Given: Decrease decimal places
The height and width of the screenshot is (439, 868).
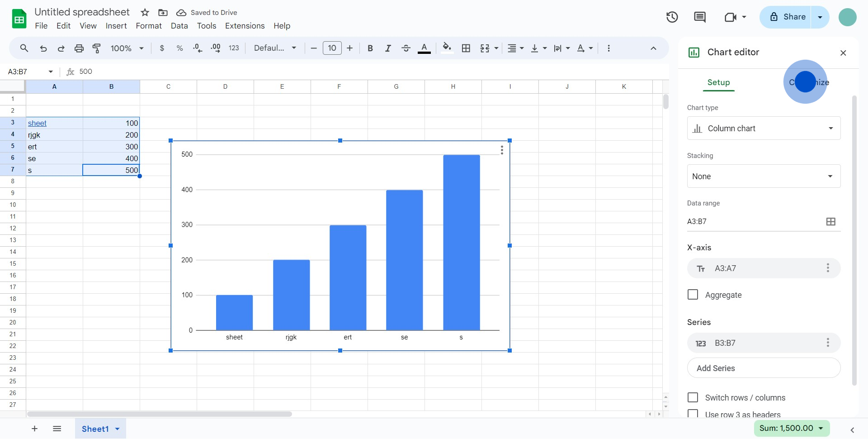Looking at the screenshot, I should coord(198,48).
